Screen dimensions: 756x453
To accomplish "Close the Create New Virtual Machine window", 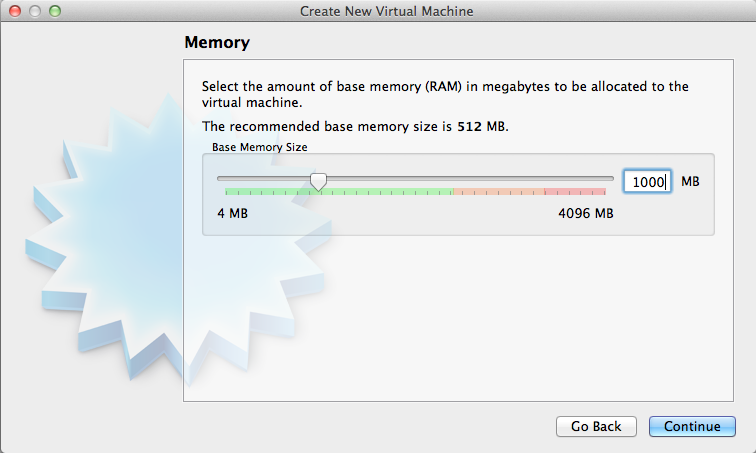I will point(15,11).
